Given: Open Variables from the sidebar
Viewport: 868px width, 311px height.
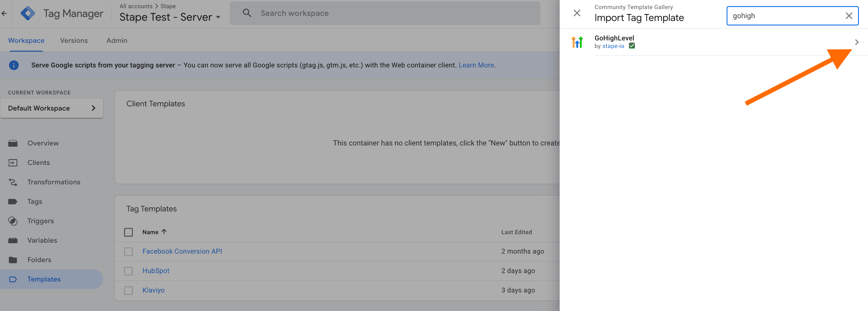Looking at the screenshot, I should 42,241.
